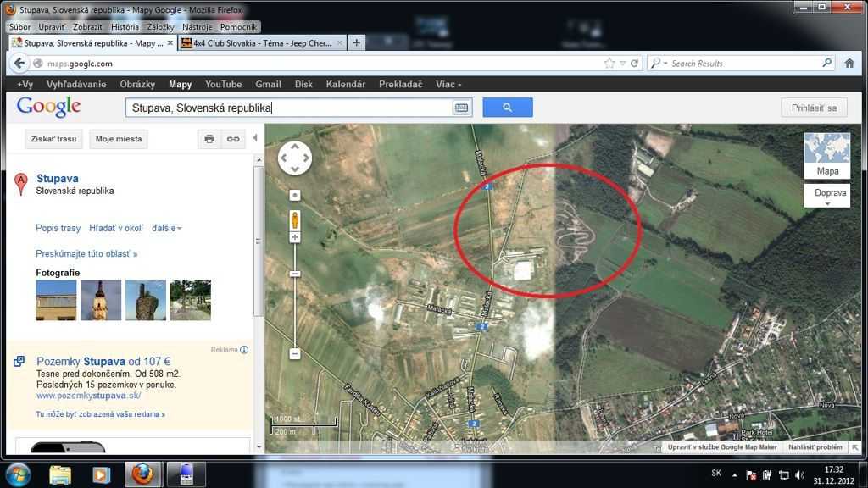This screenshot has height=488, width=868.
Task: Click the show my location button
Action: tap(294, 196)
